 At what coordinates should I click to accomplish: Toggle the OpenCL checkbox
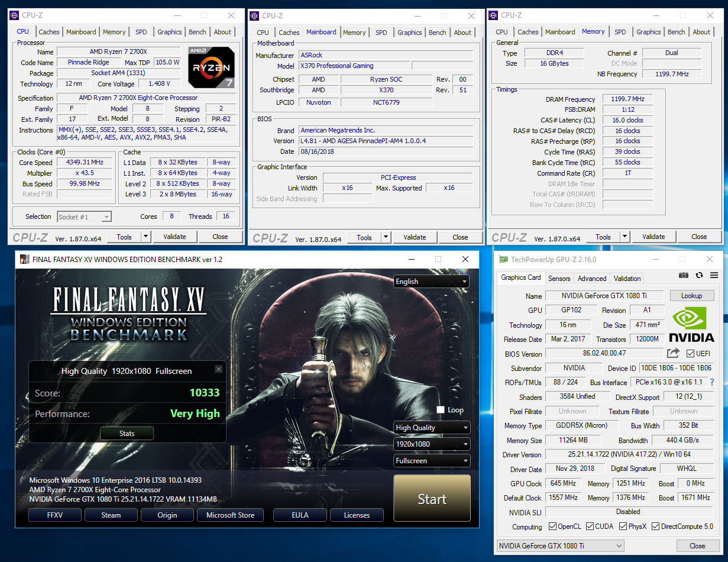click(x=552, y=526)
